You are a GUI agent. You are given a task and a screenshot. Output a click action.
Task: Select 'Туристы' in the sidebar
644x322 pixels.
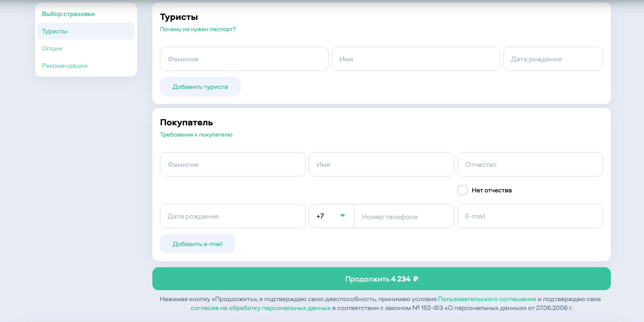55,31
